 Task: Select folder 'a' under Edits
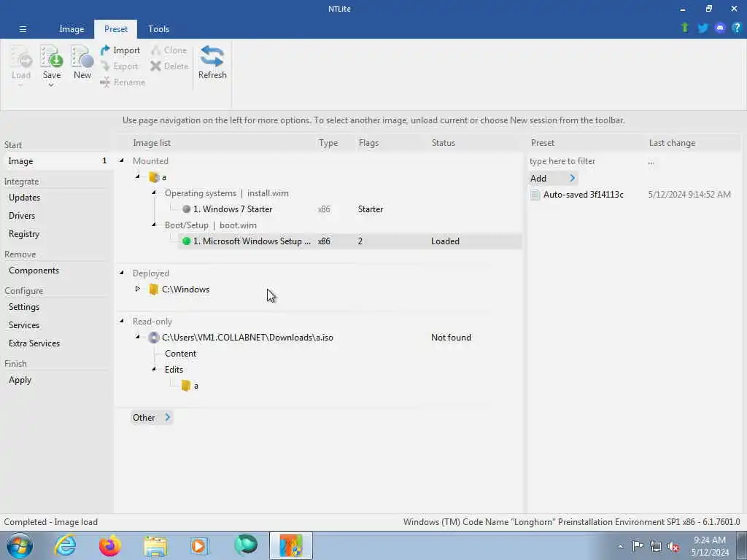(x=190, y=386)
